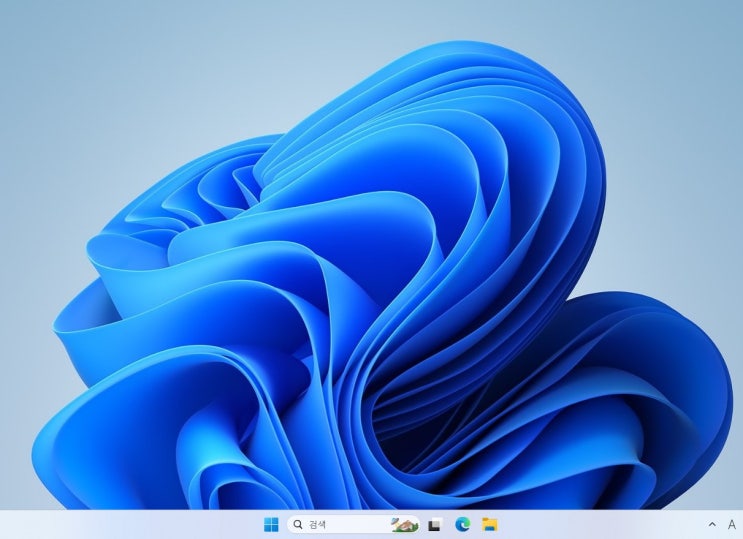This screenshot has width=743, height=539.
Task: Open File Explorer from the taskbar
Action: point(489,524)
